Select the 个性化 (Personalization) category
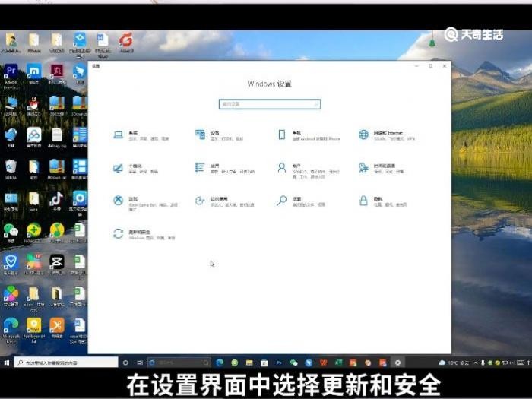Screen dimensions: 532x399 pos(136,168)
